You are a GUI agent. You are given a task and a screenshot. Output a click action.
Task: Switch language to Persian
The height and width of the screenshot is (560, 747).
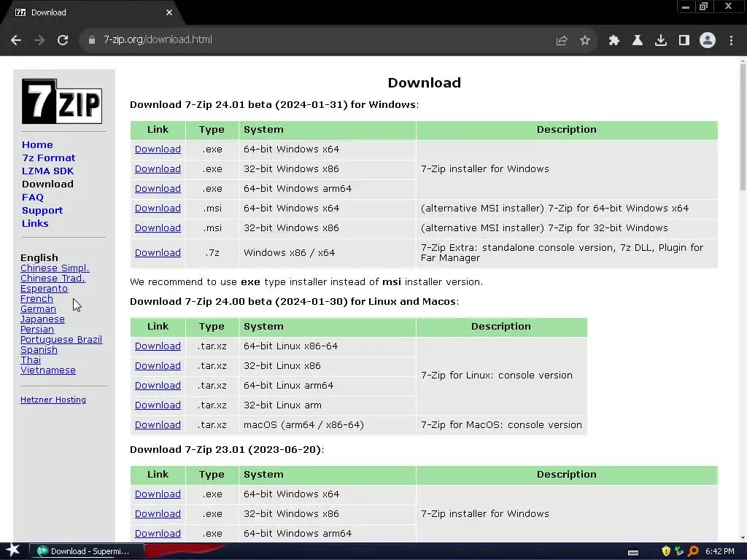click(37, 330)
